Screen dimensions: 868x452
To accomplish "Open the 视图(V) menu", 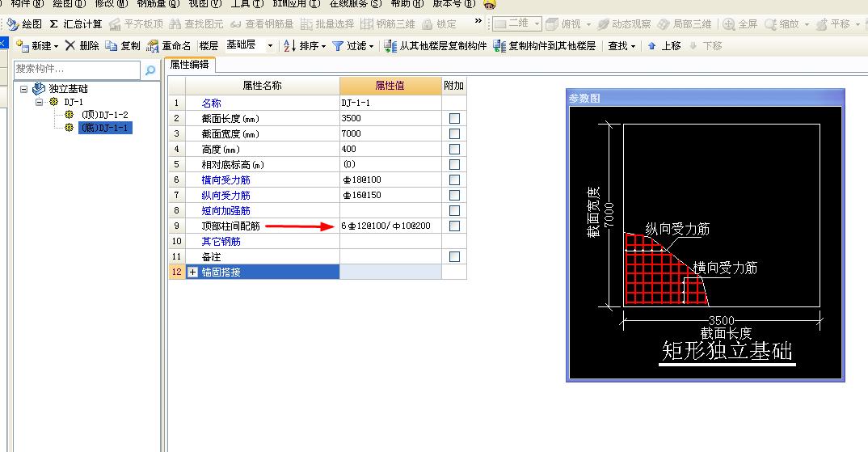I will 205,4.
